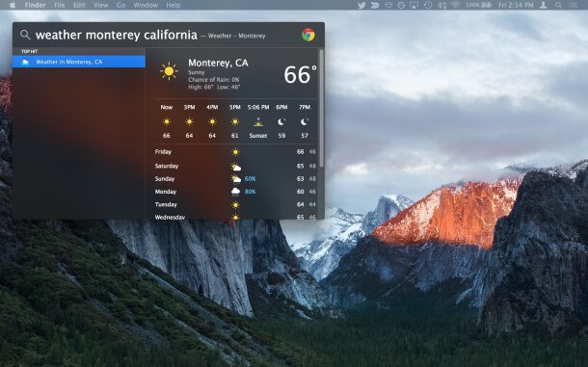Click Monday's 80% rain chance
588x367 pixels.
[250, 192]
